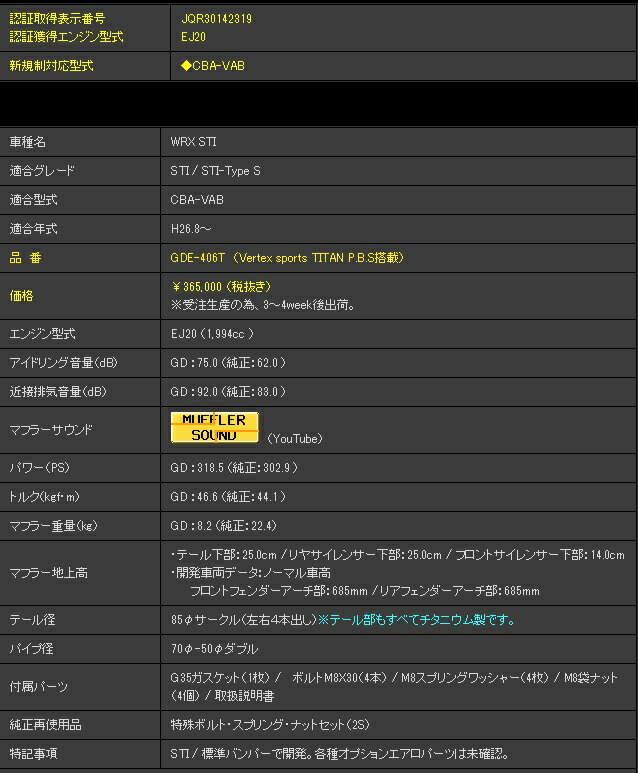Click the ◆CBA-VAB new regulation model value

212,66
